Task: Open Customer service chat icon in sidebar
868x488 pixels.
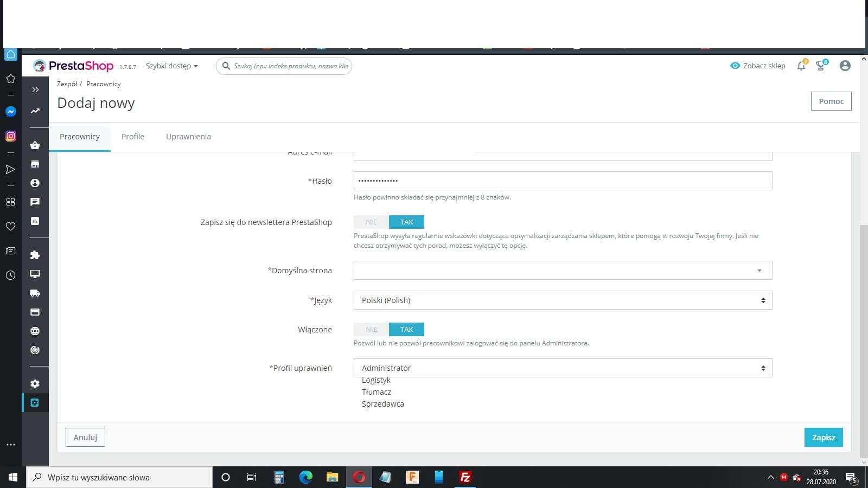Action: (x=35, y=202)
